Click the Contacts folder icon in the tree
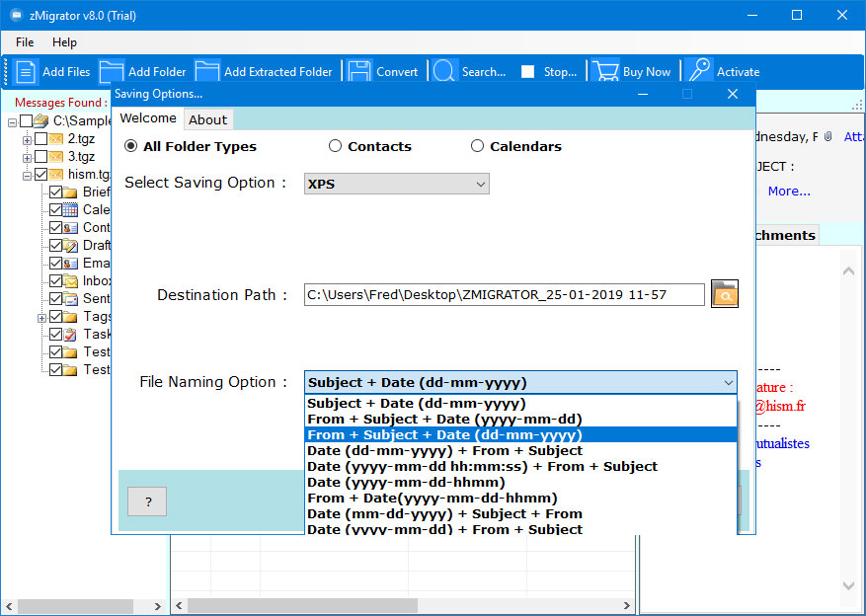866x616 pixels. point(70,227)
